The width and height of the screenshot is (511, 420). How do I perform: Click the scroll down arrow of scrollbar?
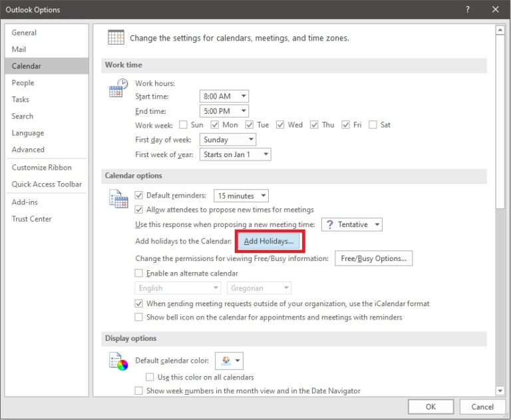click(500, 391)
